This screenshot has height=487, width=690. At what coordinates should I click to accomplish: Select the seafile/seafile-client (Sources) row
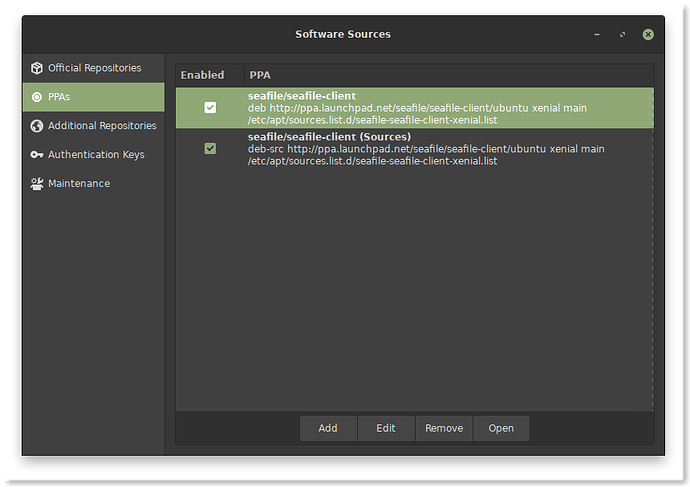tap(425, 149)
